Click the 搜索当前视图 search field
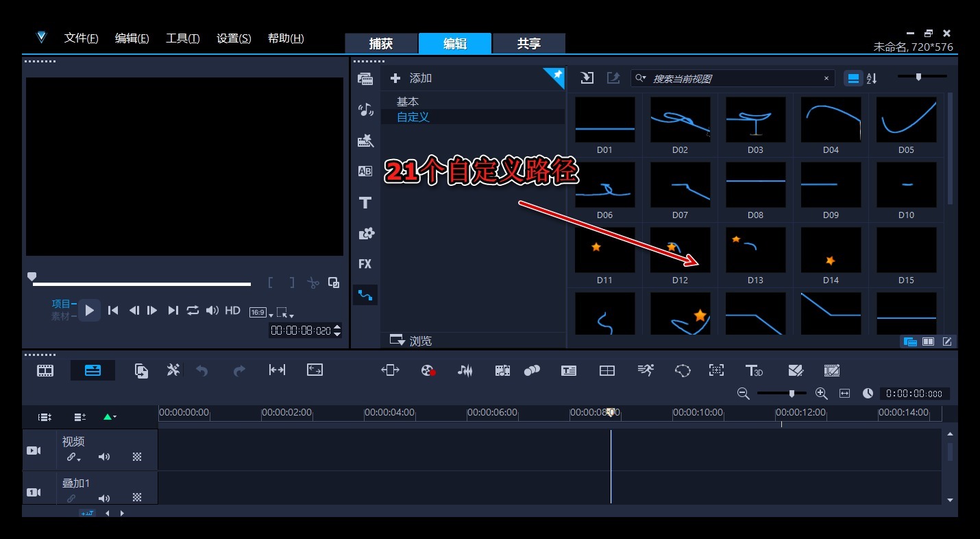The width and height of the screenshot is (980, 539). [x=733, y=78]
